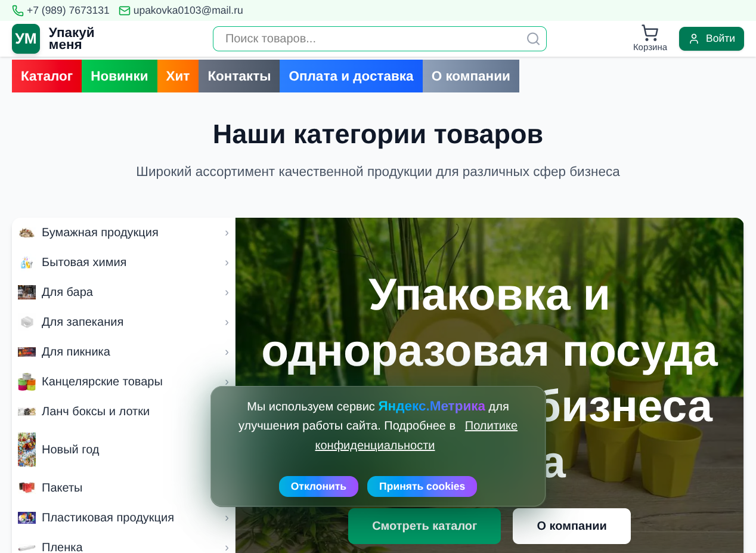
Task: Open the Контакты menu tab
Action: pyautogui.click(x=239, y=76)
